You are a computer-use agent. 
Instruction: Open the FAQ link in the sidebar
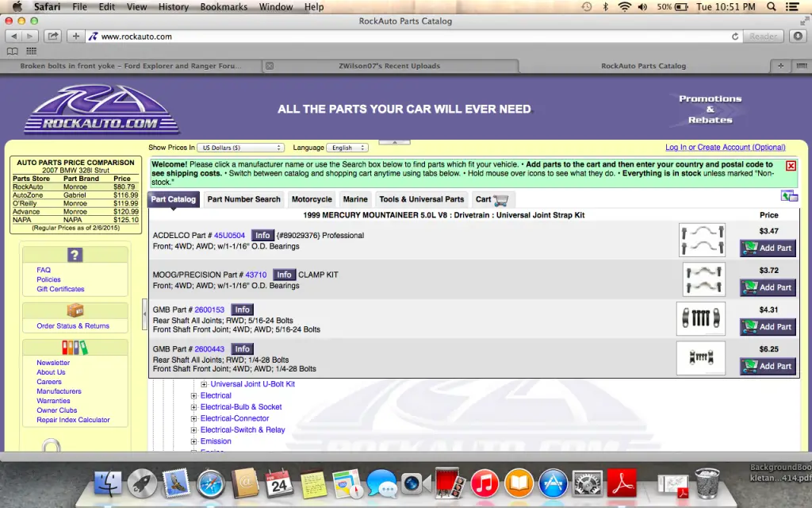point(44,270)
